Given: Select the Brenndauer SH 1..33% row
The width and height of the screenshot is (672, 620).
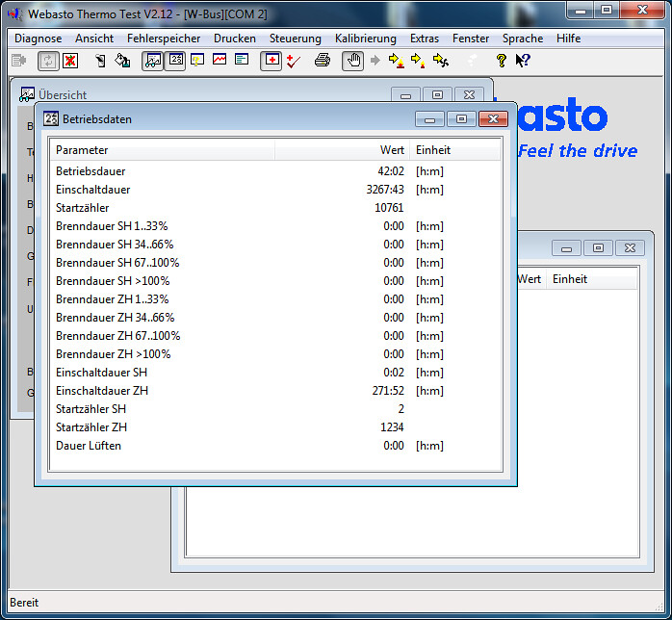Looking at the screenshot, I should pyautogui.click(x=275, y=226).
